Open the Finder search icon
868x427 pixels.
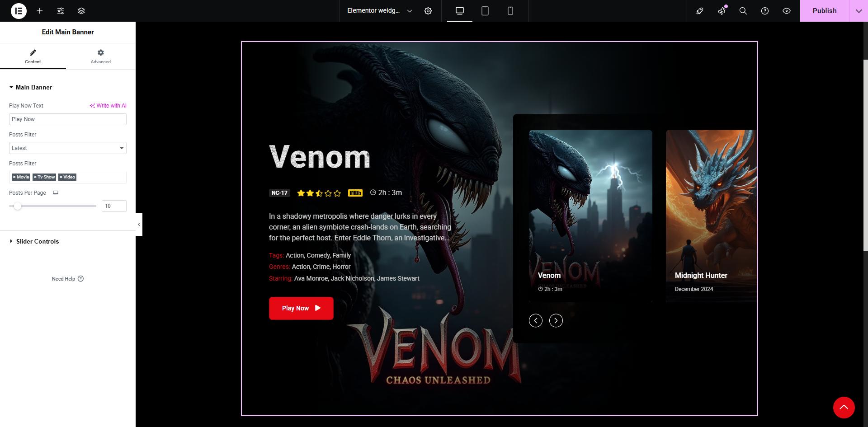click(743, 11)
